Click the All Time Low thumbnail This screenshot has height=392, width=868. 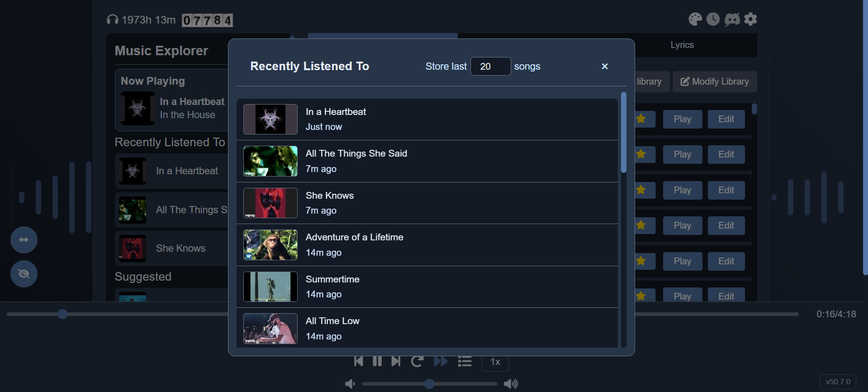[x=270, y=329]
